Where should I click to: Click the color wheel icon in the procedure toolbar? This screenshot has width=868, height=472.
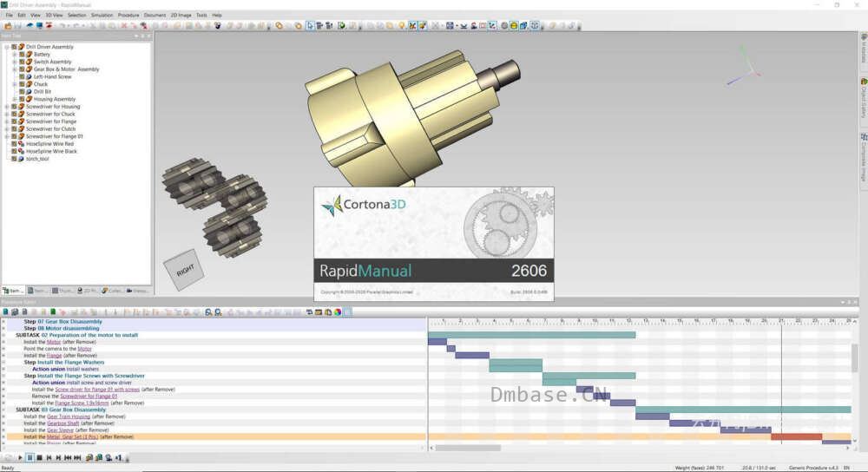click(x=337, y=312)
